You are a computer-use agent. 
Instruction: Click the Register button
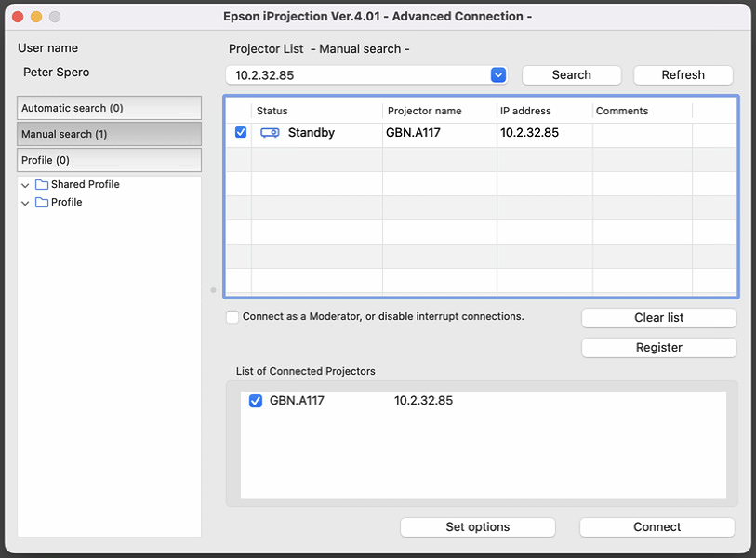658,348
